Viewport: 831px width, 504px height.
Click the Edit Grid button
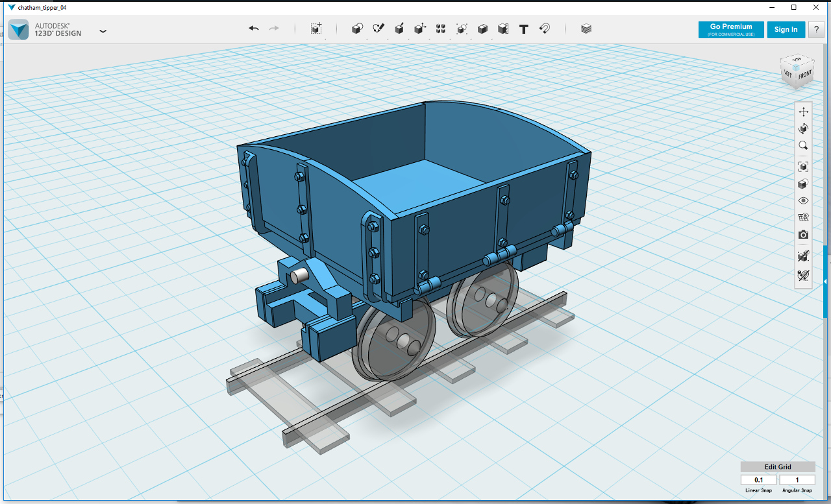[778, 467]
